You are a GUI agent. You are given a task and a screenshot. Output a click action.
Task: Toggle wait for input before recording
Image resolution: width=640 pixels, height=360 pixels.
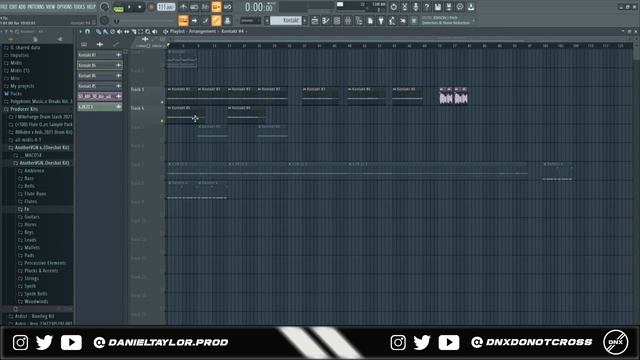point(194,7)
